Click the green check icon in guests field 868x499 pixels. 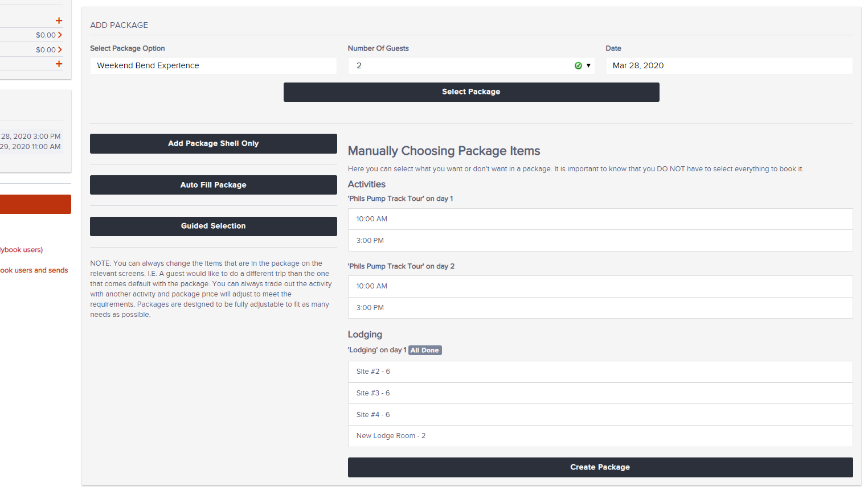pos(578,65)
